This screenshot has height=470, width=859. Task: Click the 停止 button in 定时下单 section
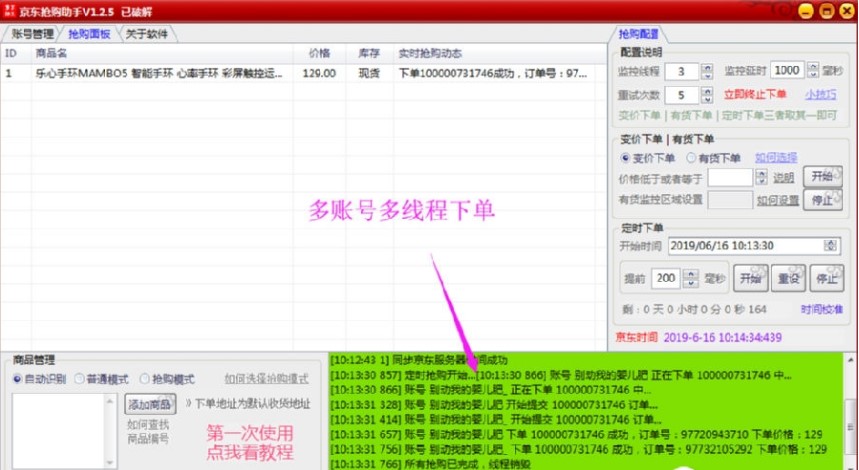point(827,278)
